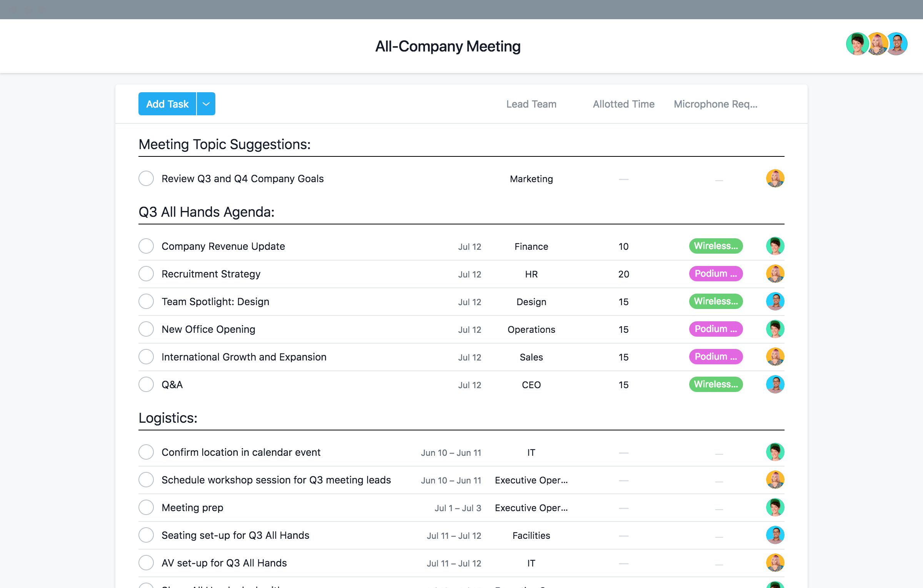Toggle checkbox for Company Revenue Update
Viewport: 923px width, 588px height.
coord(146,246)
